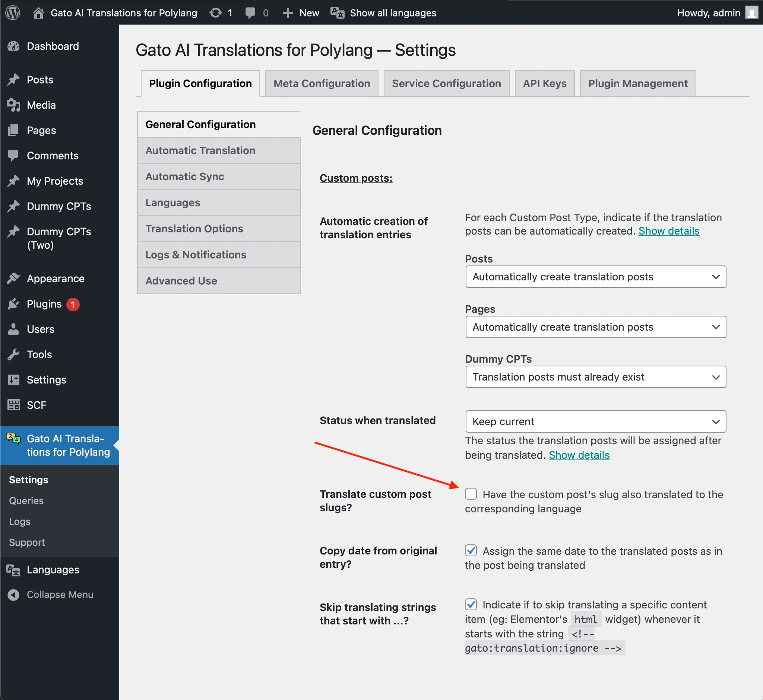
Task: Open the WordPress logo menu
Action: pyautogui.click(x=13, y=13)
